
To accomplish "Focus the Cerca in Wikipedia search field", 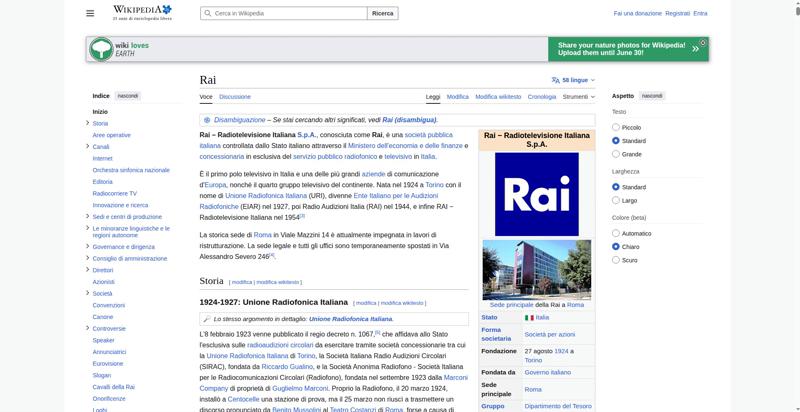I will 284,13.
